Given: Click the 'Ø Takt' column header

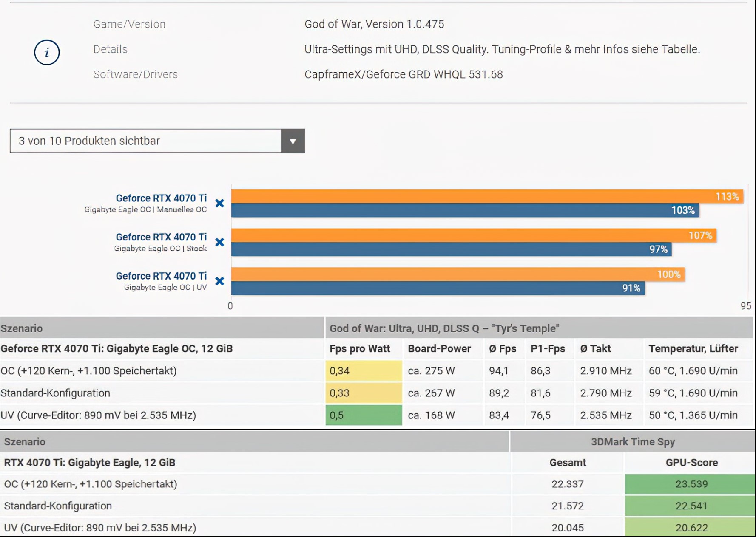Looking at the screenshot, I should 595,349.
